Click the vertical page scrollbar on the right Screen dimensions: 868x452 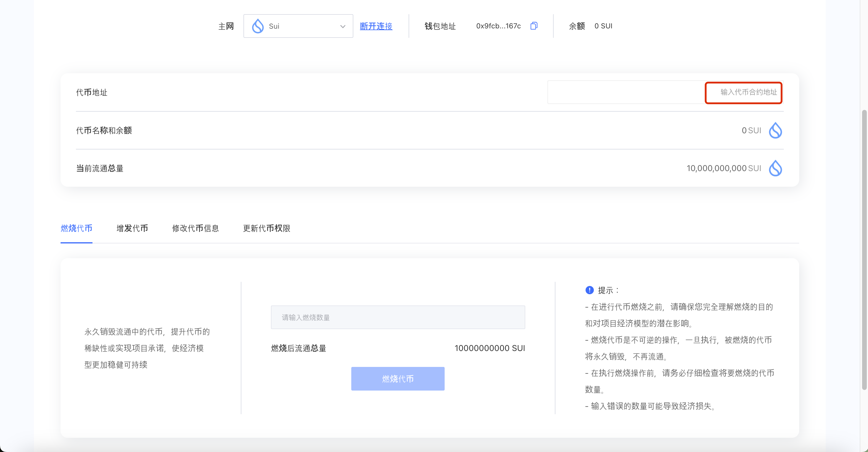864,249
